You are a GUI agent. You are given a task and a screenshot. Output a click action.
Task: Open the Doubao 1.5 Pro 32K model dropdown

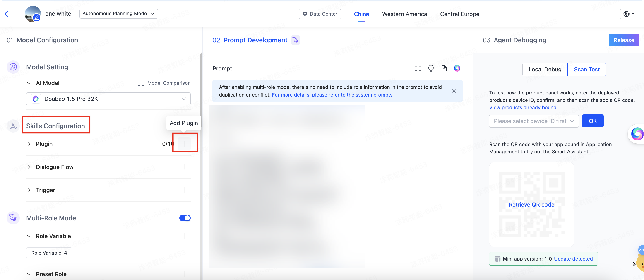click(x=108, y=99)
